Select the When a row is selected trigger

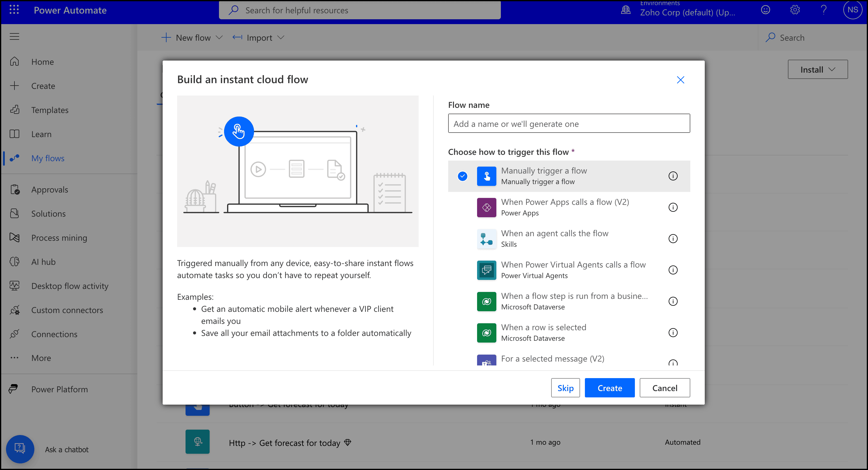[x=544, y=332]
